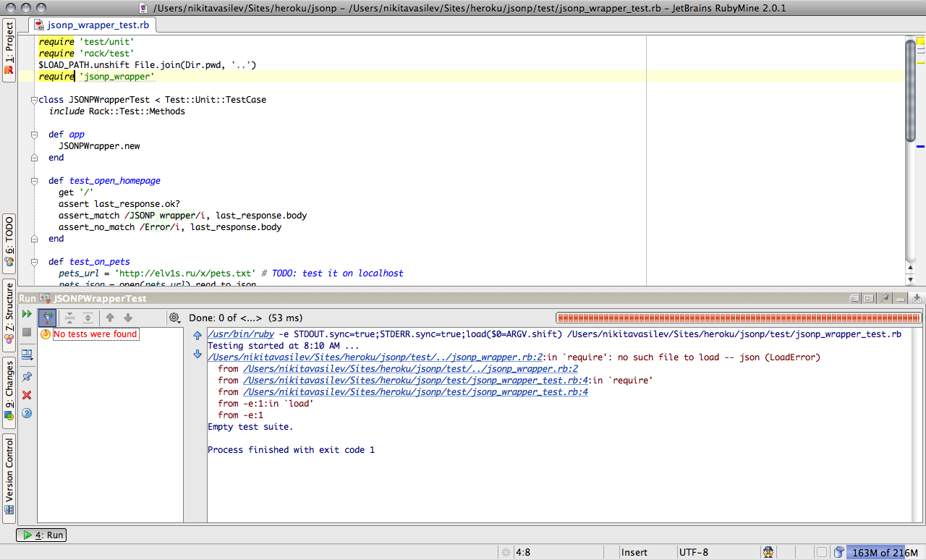
Task: Go to previous failed test arrow
Action: click(110, 318)
